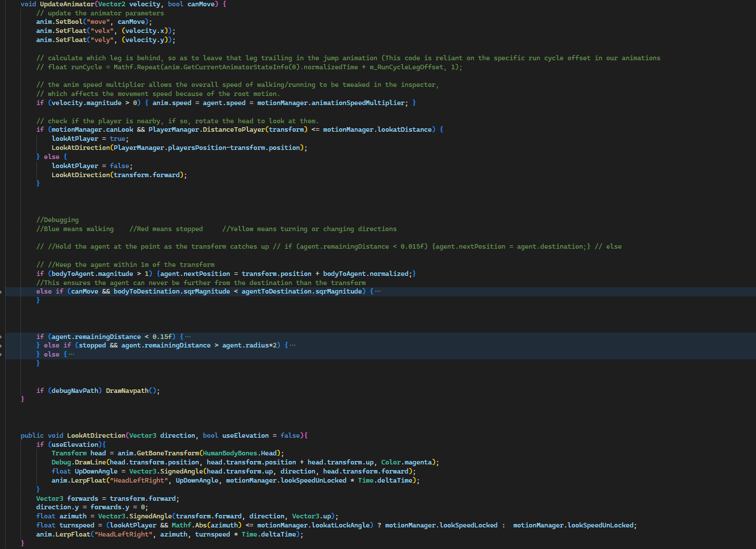Click 'Color.magenta' argument
This screenshot has width=756, height=549.
point(406,463)
